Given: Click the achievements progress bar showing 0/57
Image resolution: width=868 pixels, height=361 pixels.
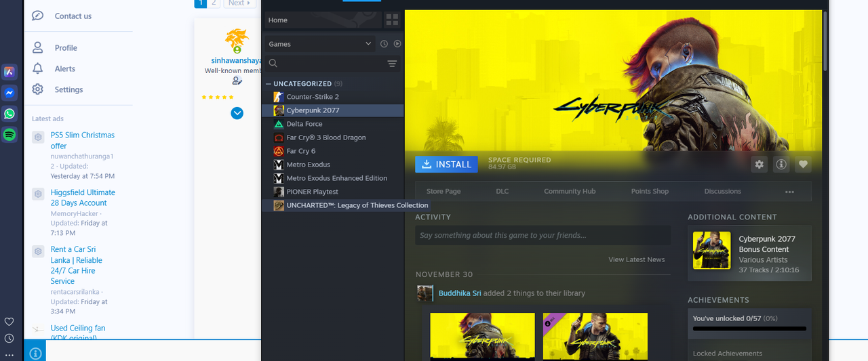Looking at the screenshot, I should pos(749,328).
